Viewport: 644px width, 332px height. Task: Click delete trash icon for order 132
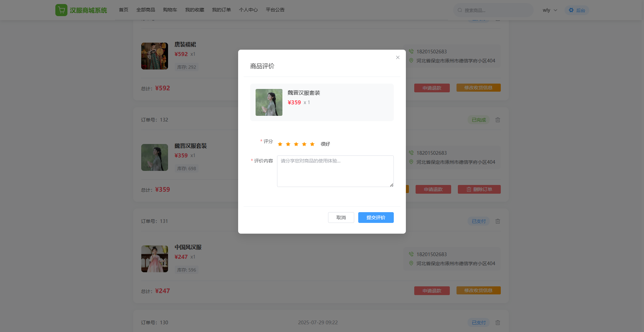tap(498, 120)
